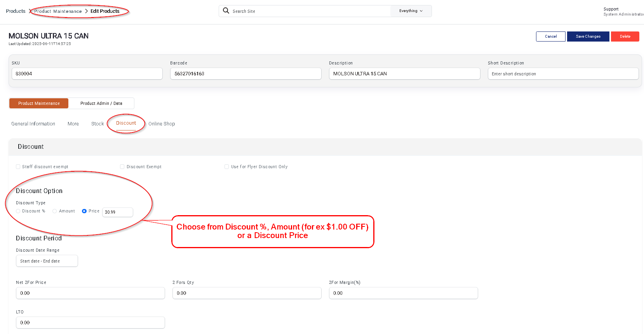Open the More tab

[x=73, y=124]
